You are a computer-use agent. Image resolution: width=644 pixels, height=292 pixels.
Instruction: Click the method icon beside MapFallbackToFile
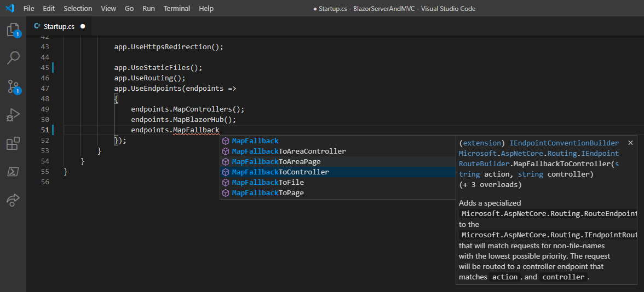coord(226,182)
